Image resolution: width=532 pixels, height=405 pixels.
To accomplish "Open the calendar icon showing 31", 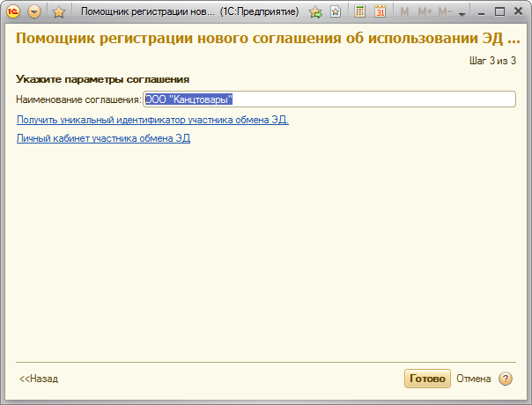I will [380, 11].
